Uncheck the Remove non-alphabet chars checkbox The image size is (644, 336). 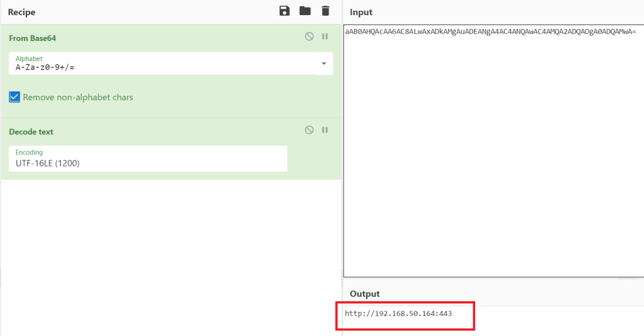[x=14, y=97]
